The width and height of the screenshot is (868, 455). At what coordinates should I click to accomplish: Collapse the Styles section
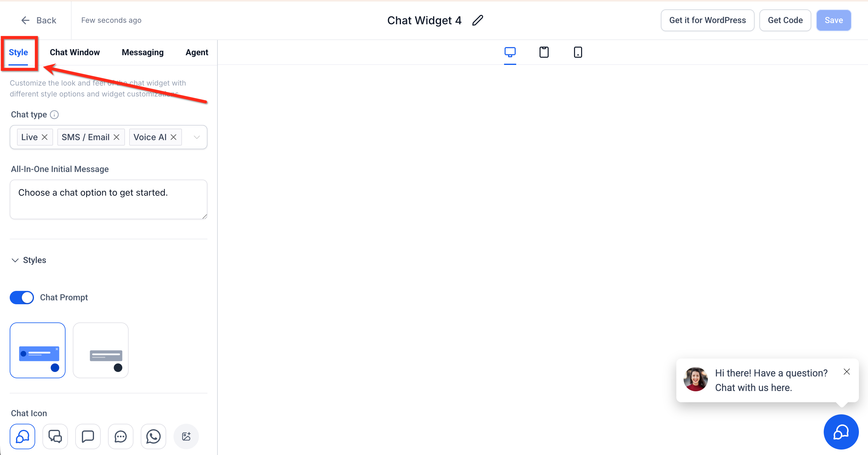(15, 260)
